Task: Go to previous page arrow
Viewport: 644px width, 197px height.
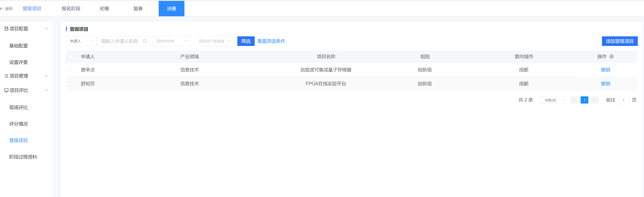Action: (574, 100)
